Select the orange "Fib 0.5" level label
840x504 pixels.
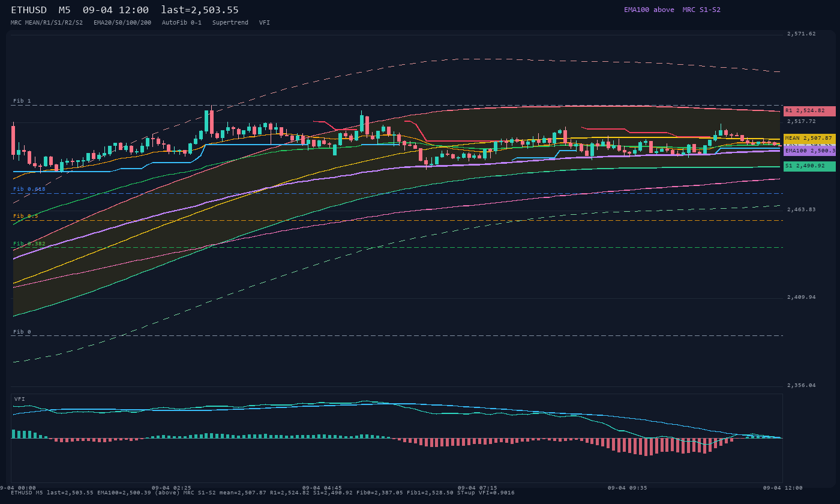26,216
